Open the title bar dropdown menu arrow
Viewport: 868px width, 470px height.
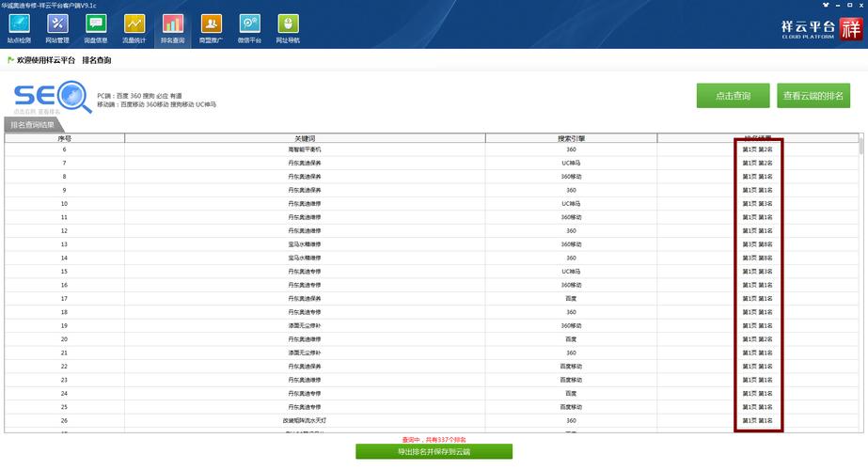click(826, 5)
